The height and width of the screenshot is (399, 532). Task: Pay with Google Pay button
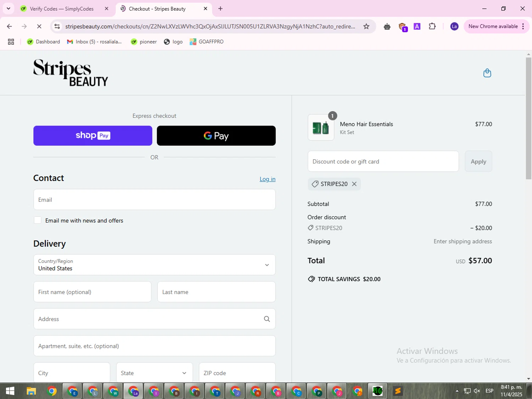click(216, 135)
